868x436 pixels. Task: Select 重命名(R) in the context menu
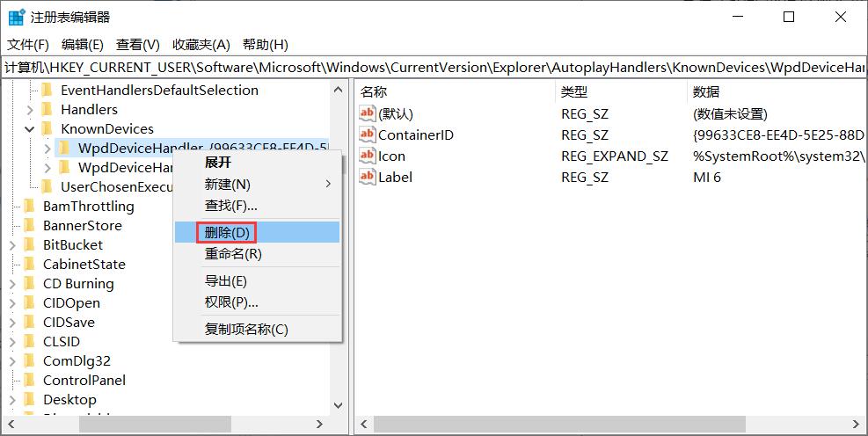[233, 254]
